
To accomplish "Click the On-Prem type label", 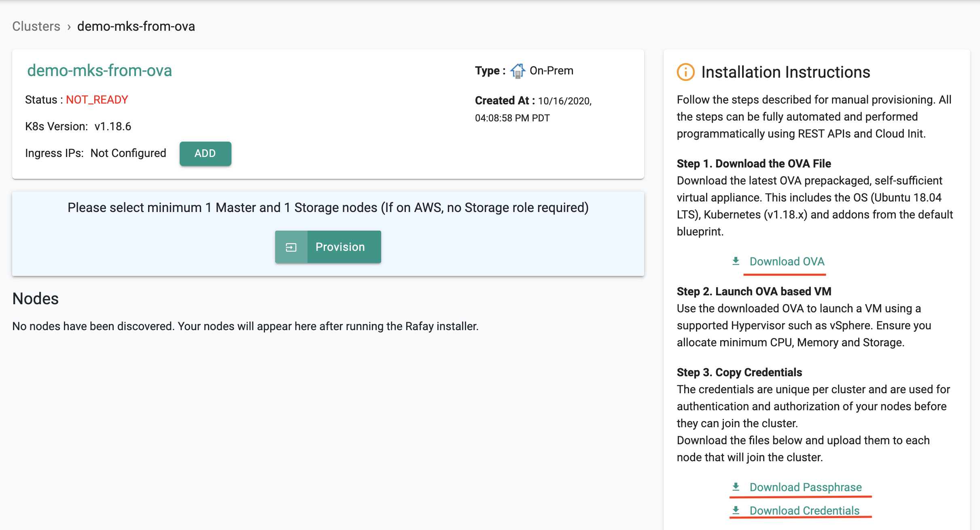I will (552, 70).
